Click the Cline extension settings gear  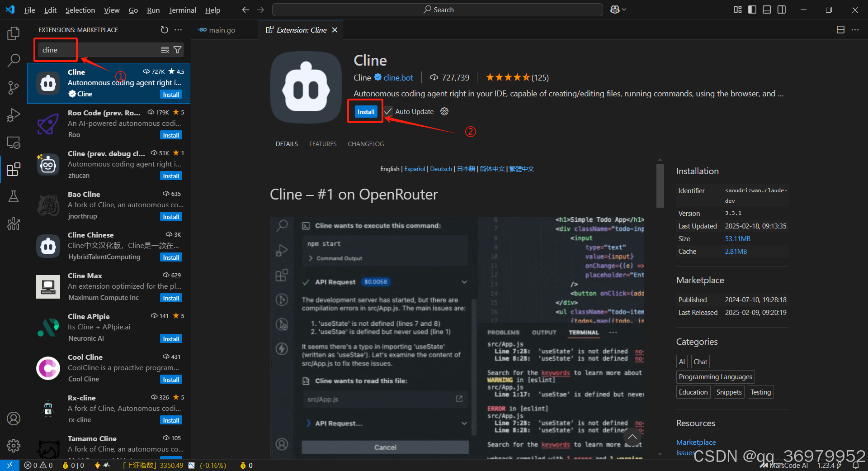click(444, 111)
